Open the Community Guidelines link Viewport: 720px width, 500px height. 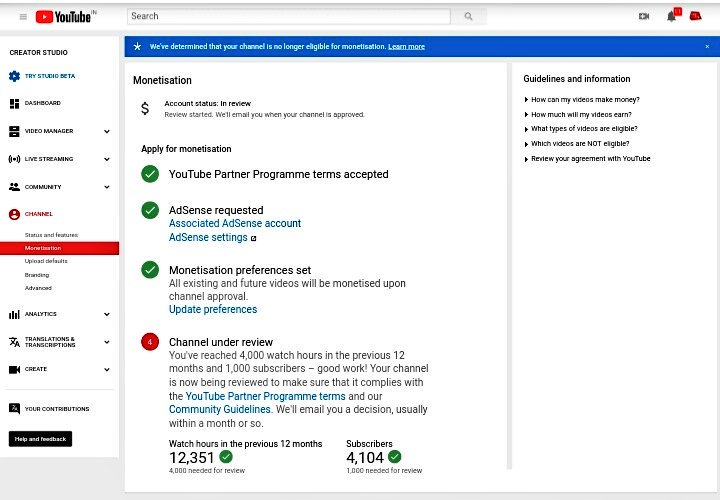click(x=220, y=409)
